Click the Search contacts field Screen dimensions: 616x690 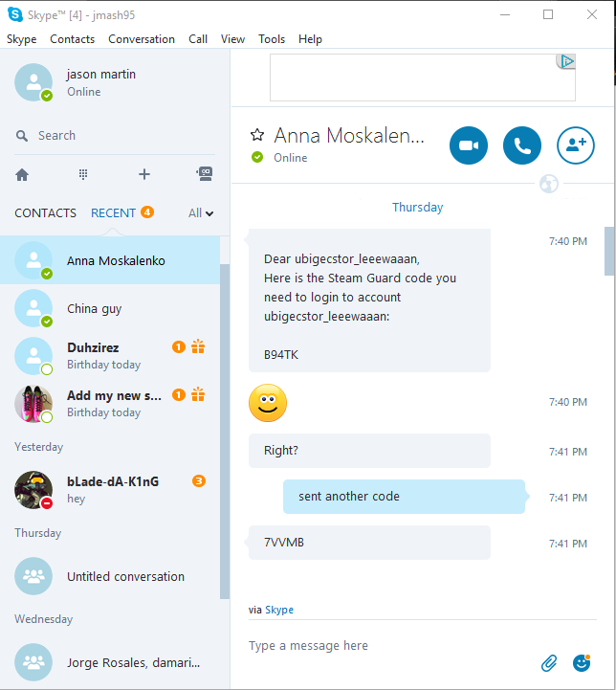tap(115, 136)
